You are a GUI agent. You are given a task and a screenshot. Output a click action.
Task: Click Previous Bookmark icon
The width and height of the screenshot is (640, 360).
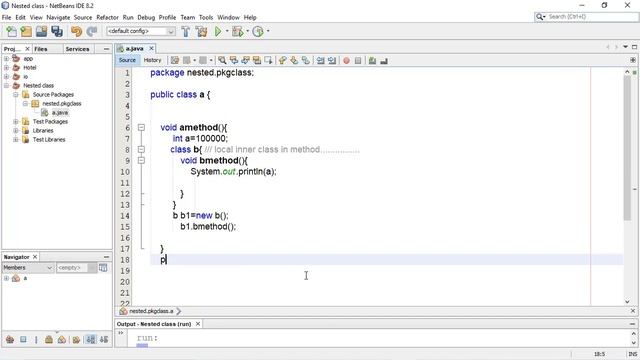click(282, 60)
